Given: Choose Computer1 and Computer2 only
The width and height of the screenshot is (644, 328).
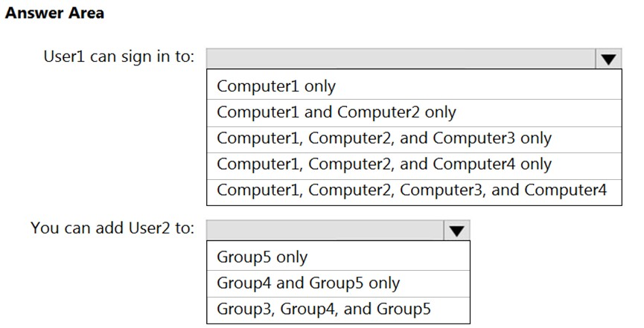Looking at the screenshot, I should tap(414, 112).
